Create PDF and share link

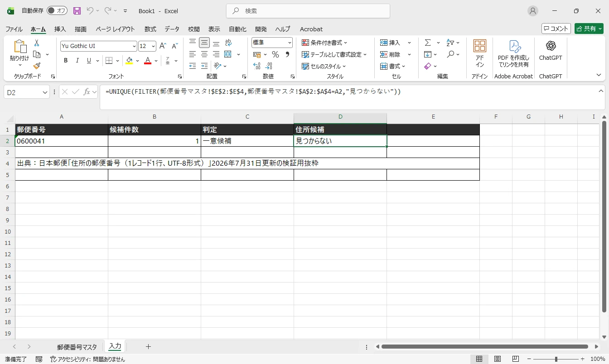(x=513, y=53)
